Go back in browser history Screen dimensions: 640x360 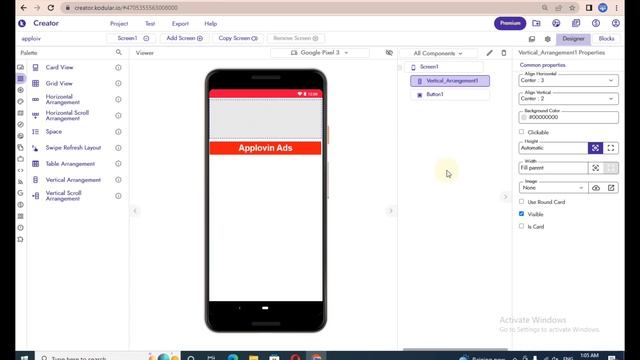pos(23,8)
